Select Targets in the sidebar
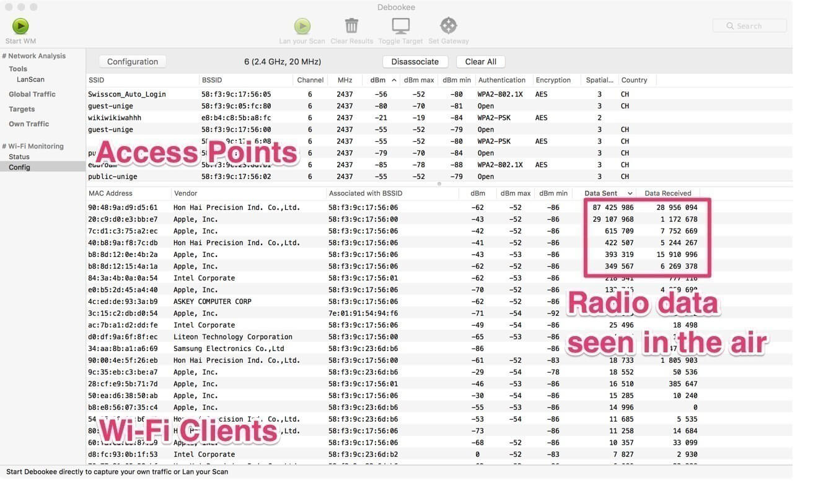 click(x=22, y=109)
